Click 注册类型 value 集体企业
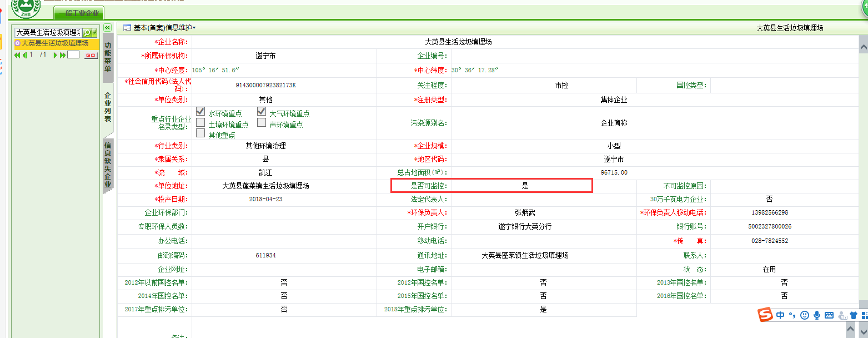868x338 pixels. click(x=614, y=100)
